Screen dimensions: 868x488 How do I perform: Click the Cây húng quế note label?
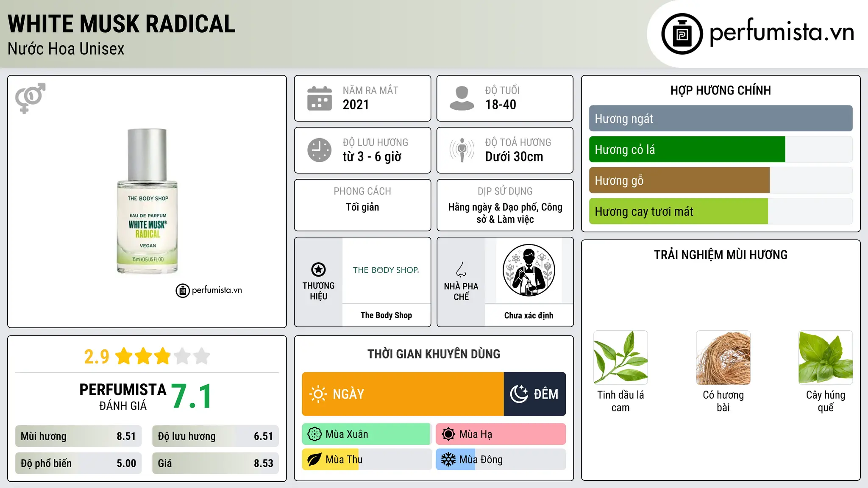point(826,401)
